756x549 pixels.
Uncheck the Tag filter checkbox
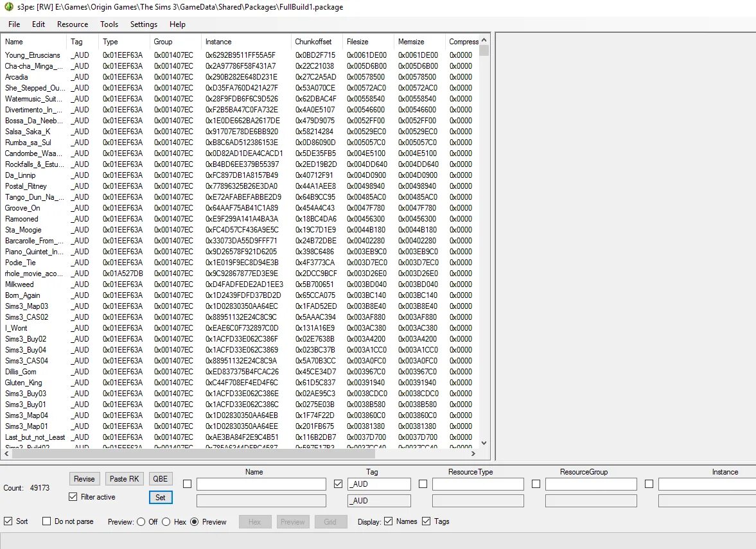[338, 484]
